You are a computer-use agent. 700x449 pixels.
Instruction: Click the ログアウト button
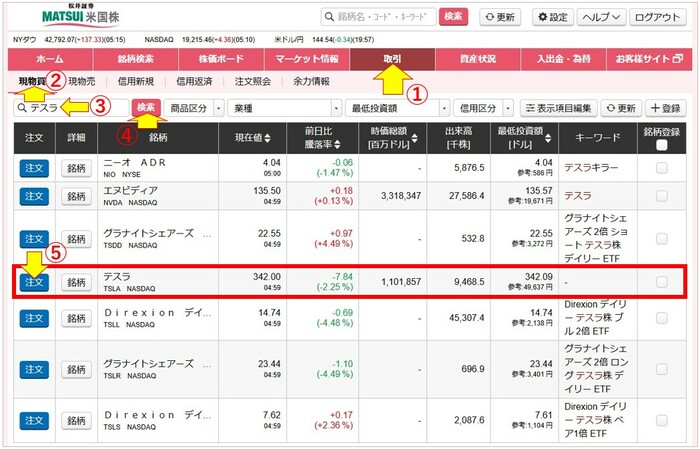coord(658,17)
